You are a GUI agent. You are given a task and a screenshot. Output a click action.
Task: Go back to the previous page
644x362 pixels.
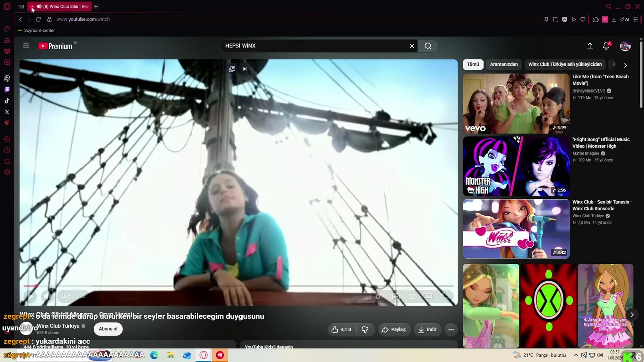pos(21,19)
